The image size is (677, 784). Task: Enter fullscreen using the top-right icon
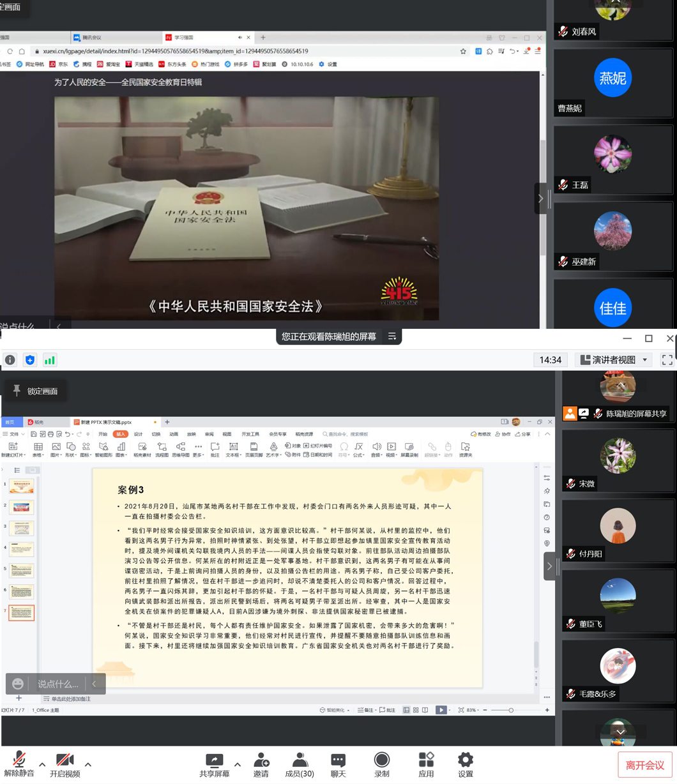pos(667,360)
